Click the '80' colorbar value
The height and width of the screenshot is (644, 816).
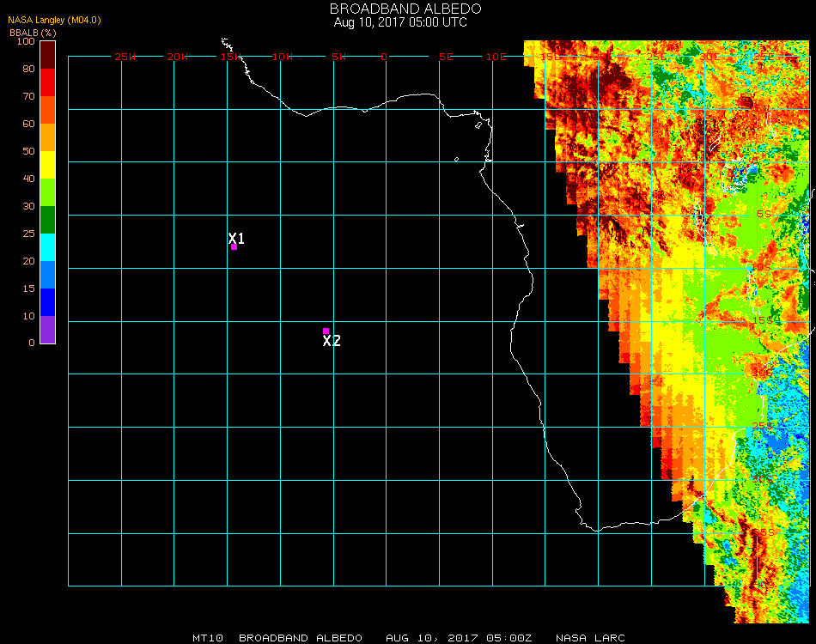click(x=28, y=69)
